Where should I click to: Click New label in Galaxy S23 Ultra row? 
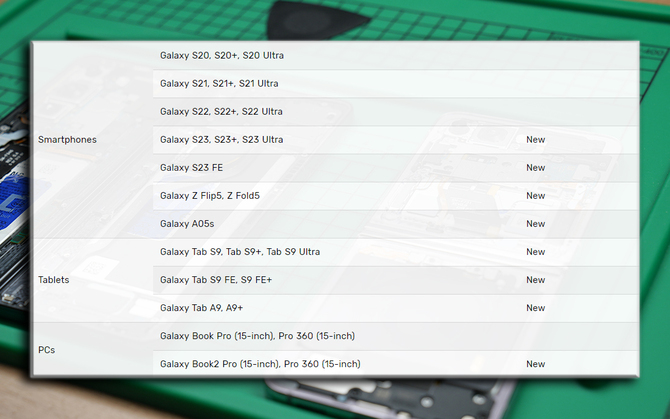coord(535,140)
